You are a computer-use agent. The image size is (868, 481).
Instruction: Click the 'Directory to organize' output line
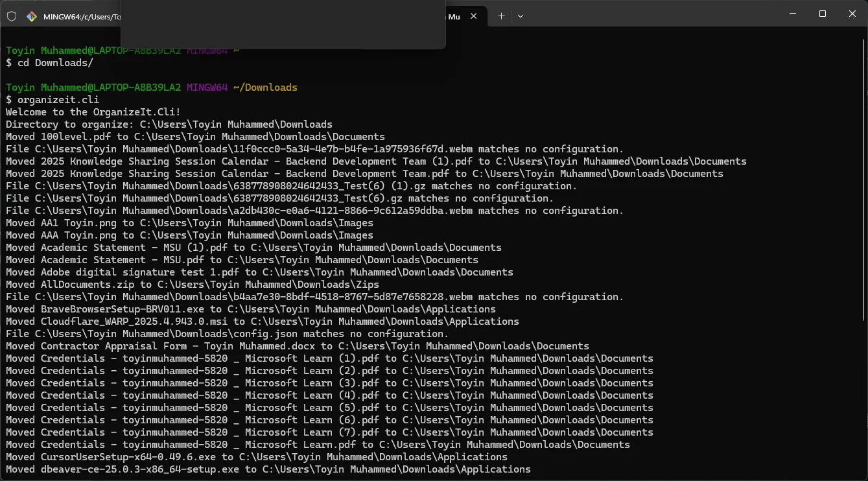click(169, 124)
